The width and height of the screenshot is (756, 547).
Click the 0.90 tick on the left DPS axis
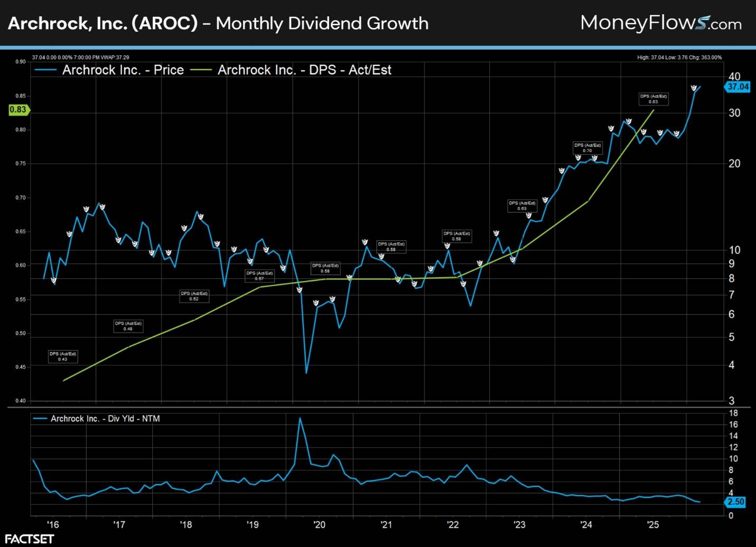20,62
